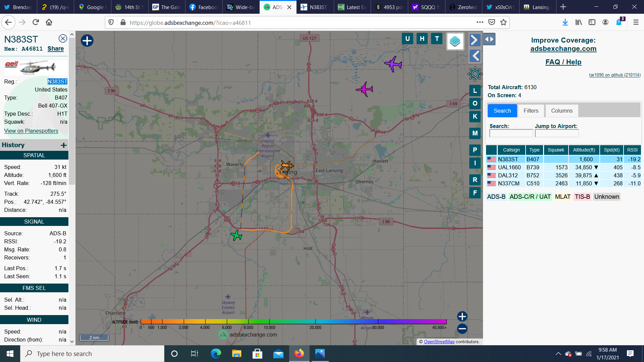Viewport: 644px width, 362px height.
Task: Toggle the K map button
Action: [475, 117]
